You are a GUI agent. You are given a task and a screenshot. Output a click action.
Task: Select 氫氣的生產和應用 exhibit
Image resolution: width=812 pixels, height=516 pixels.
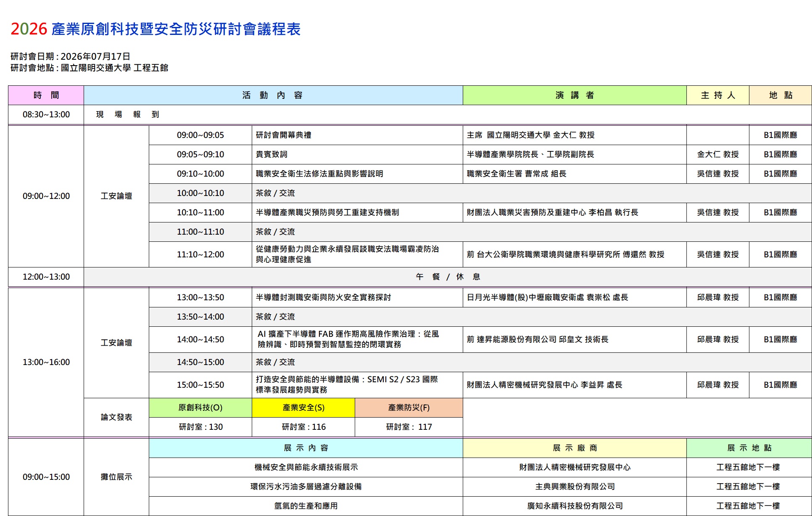click(306, 506)
